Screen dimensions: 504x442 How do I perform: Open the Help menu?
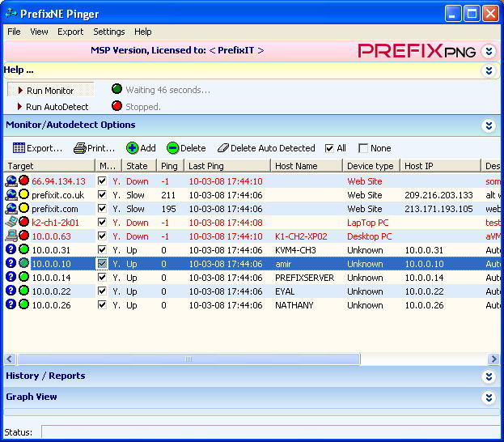click(142, 32)
